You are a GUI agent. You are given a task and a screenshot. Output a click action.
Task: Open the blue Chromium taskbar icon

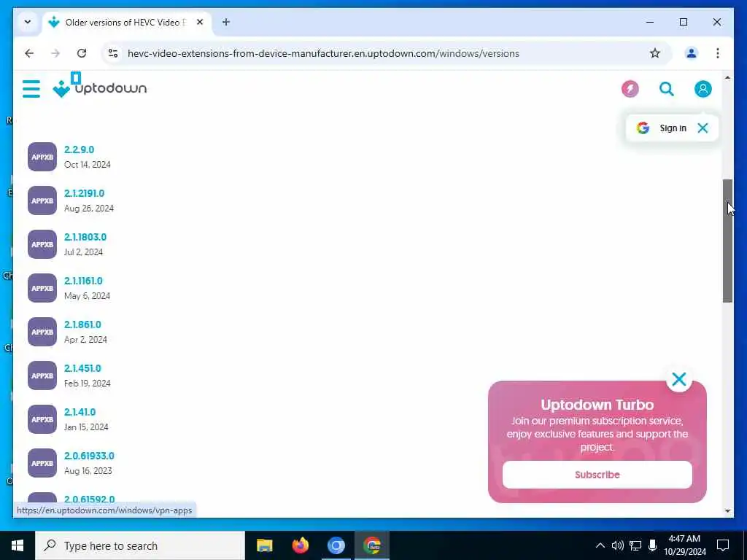[336, 545]
